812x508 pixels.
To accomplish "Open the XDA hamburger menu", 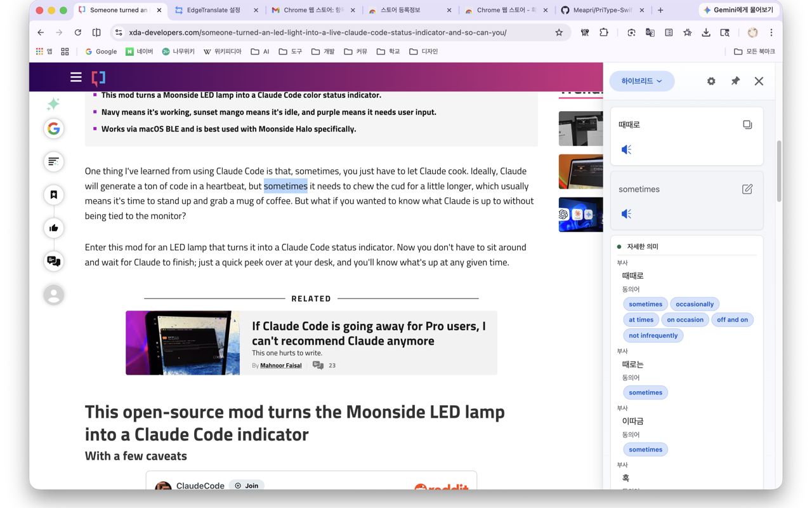I will coord(76,77).
